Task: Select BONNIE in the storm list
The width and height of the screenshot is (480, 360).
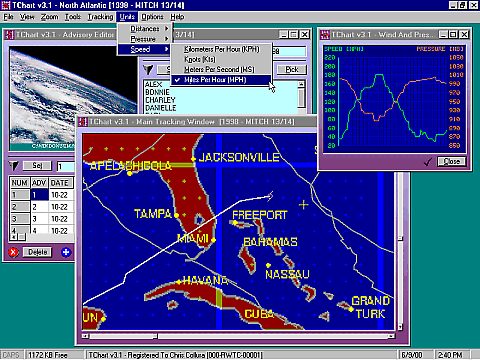Action: pyautogui.click(x=157, y=92)
